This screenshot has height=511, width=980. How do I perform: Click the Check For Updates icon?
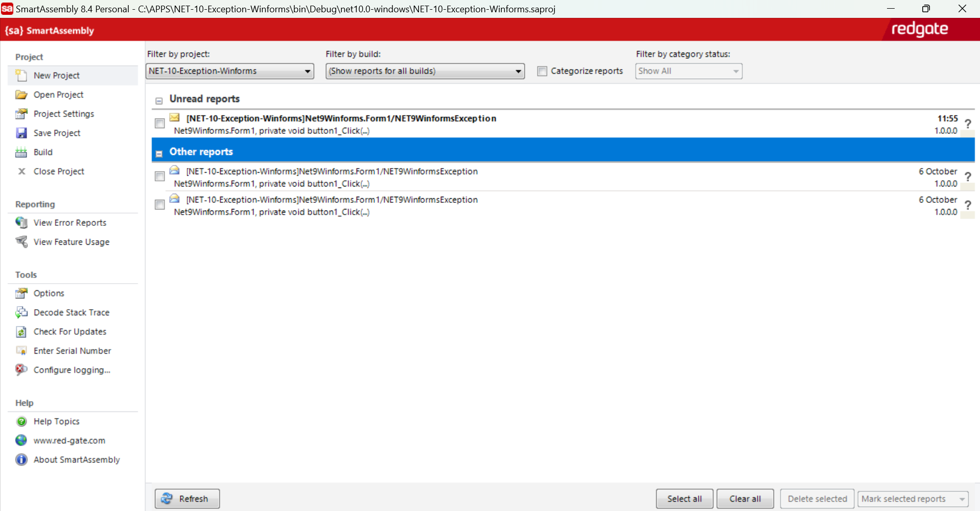pyautogui.click(x=21, y=332)
